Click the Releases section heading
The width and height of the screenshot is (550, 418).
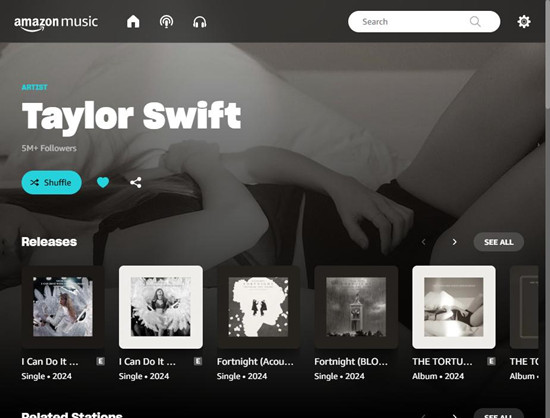click(49, 242)
